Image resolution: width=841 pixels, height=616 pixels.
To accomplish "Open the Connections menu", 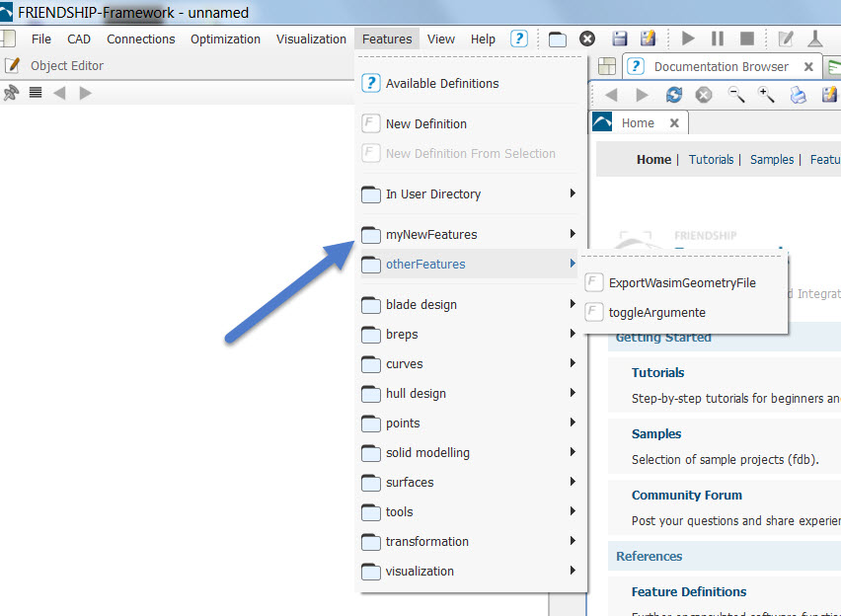I will (140, 39).
